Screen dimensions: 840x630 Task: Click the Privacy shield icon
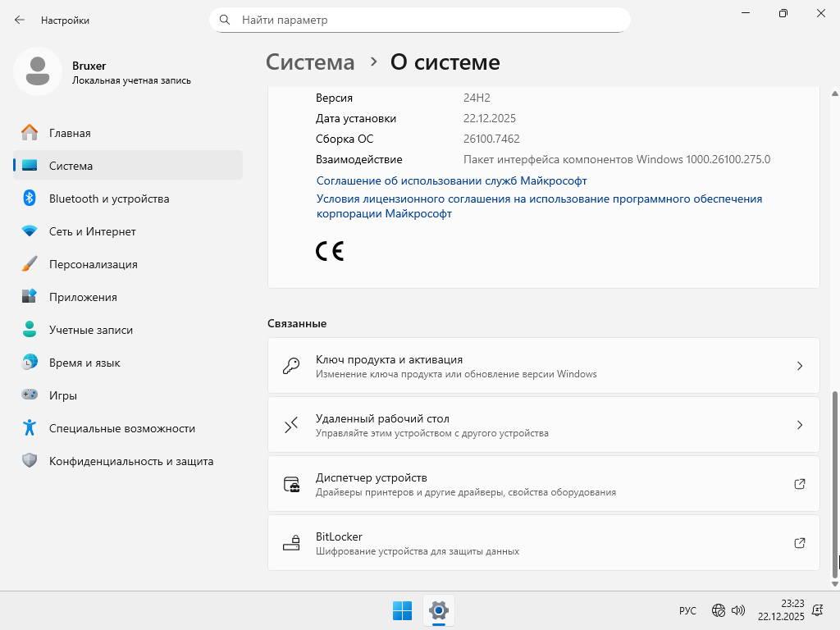30,461
